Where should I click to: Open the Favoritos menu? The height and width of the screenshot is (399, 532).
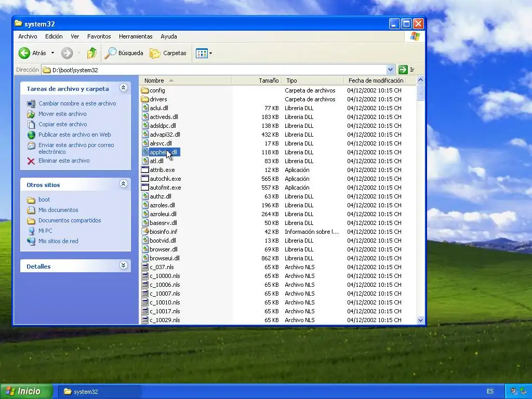99,36
